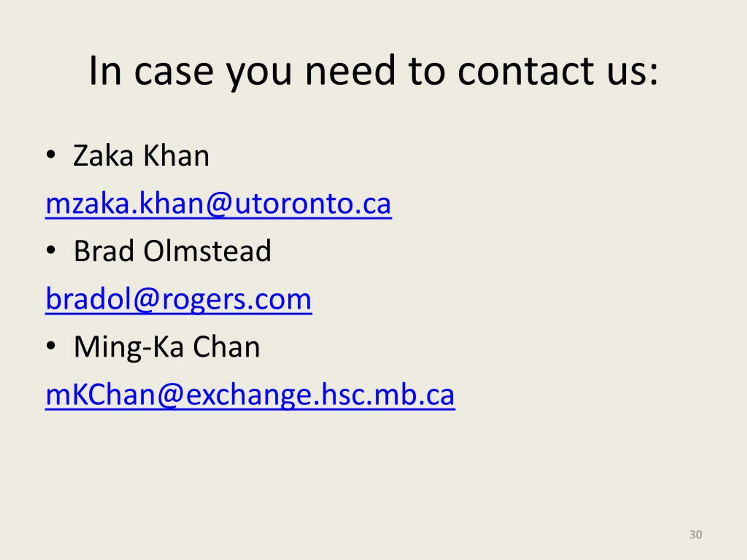Click the slide number 30
The width and height of the screenshot is (747, 560).
pos(696,534)
